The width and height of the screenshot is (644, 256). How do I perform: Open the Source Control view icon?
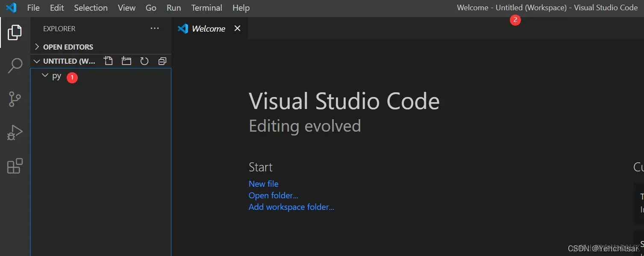pyautogui.click(x=15, y=99)
